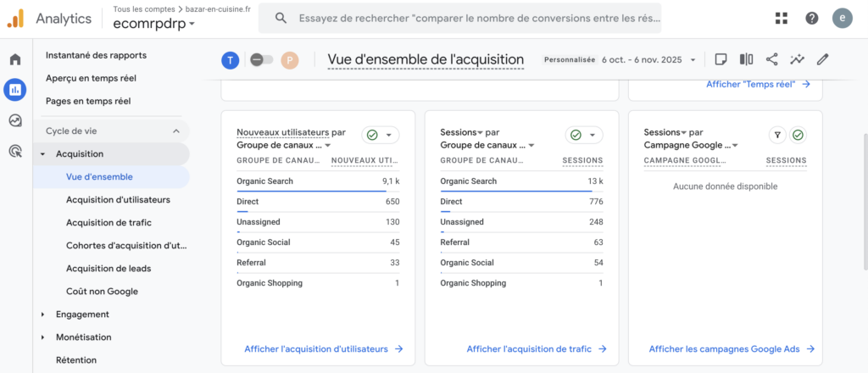The height and width of the screenshot is (373, 868).
Task: Open the Home icon in left rail
Action: [x=15, y=59]
